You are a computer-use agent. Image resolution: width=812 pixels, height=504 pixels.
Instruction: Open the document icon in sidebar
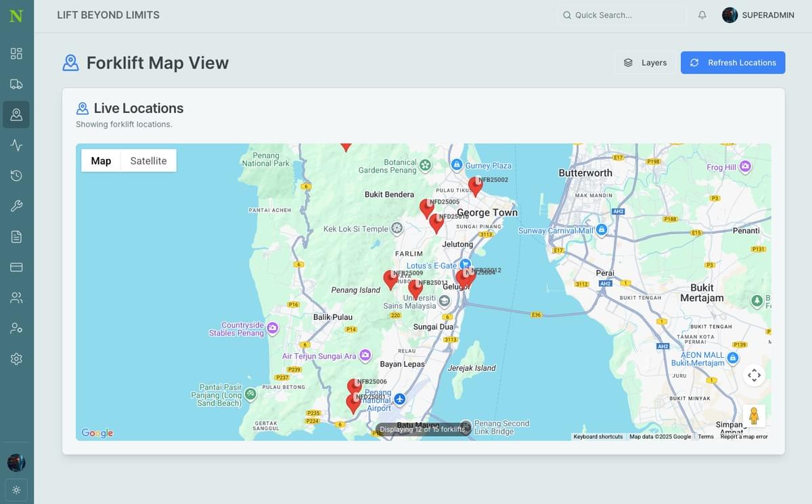16,237
